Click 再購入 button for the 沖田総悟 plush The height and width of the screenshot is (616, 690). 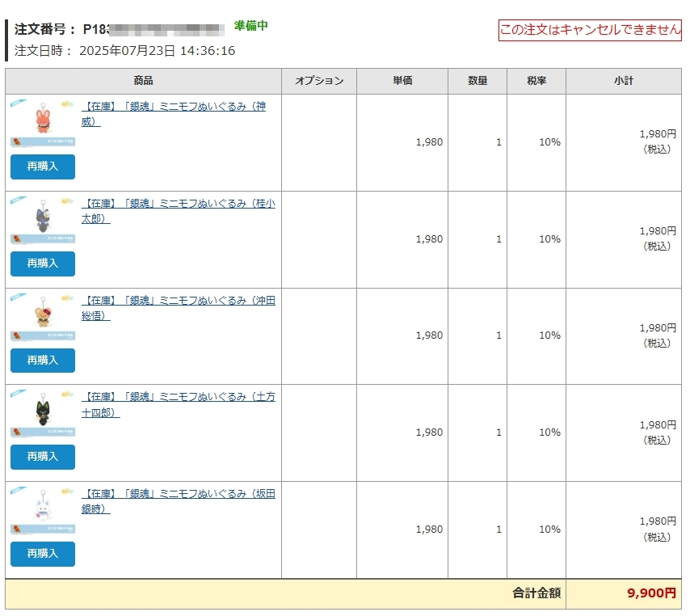coord(43,361)
